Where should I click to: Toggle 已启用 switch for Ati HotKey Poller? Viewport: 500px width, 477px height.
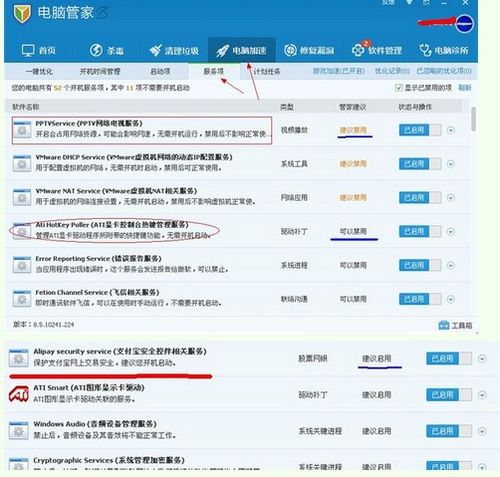pos(420,231)
